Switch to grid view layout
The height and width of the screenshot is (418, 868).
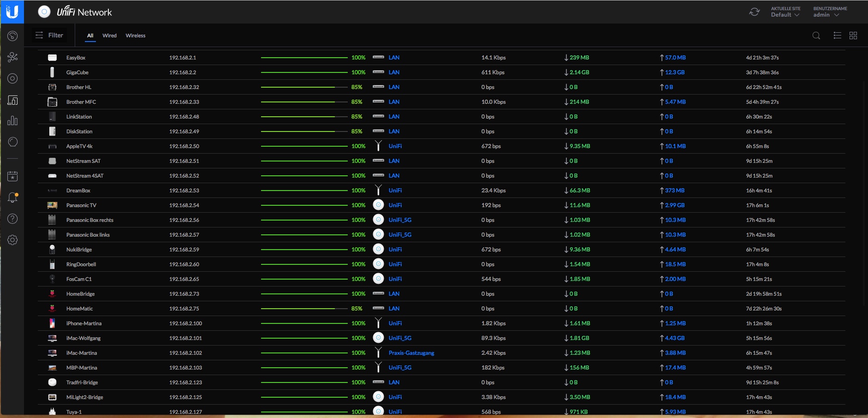point(853,36)
